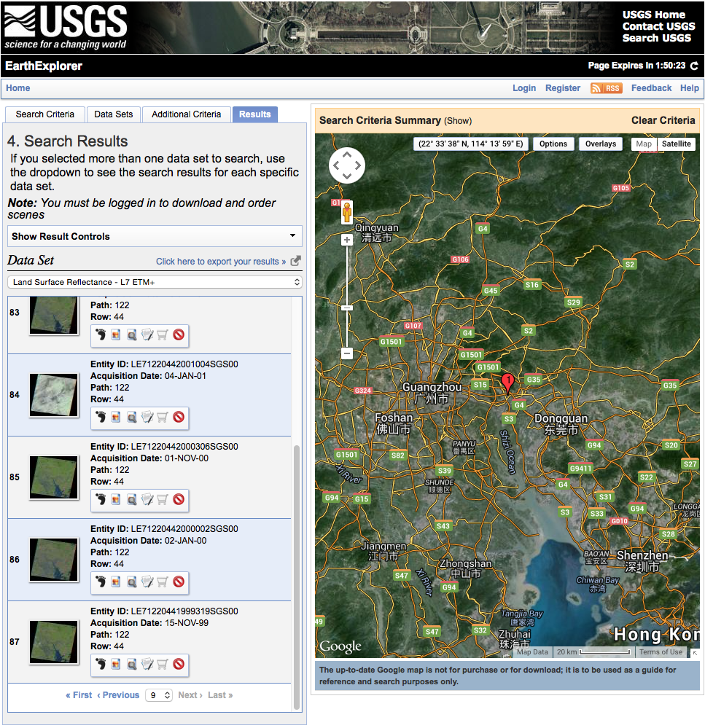Open the Data Sets tab
Image resolution: width=705 pixels, height=728 pixels.
[x=113, y=114]
